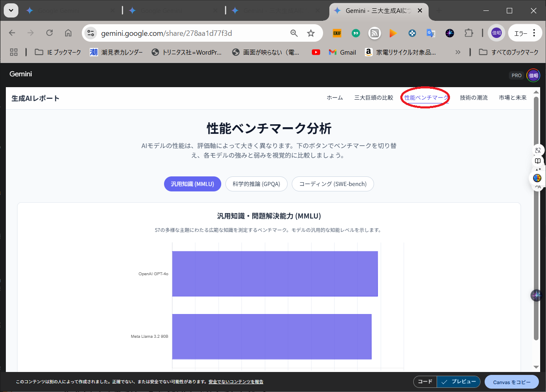This screenshot has width=546, height=392.
Task: Expand the hidden bookmarks overflow chevron
Action: [458, 52]
